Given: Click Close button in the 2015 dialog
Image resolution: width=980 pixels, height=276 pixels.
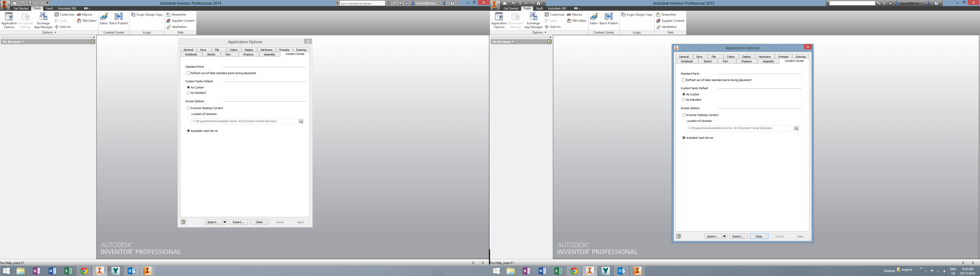Looking at the screenshot, I should 758,236.
